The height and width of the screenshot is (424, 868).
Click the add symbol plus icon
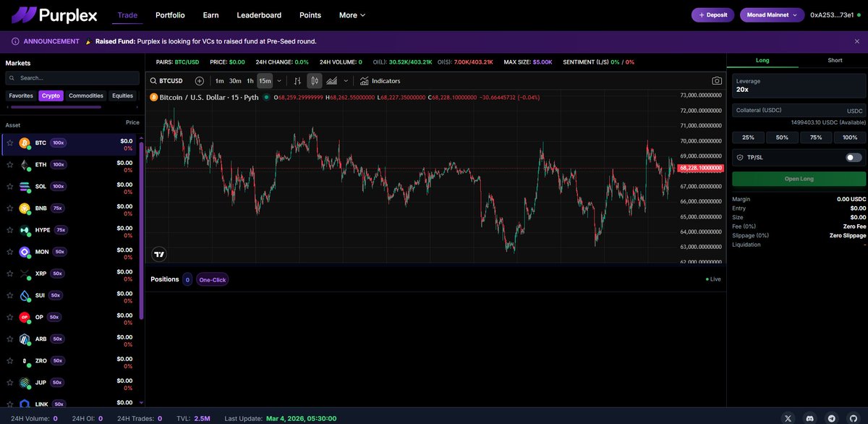click(x=200, y=81)
